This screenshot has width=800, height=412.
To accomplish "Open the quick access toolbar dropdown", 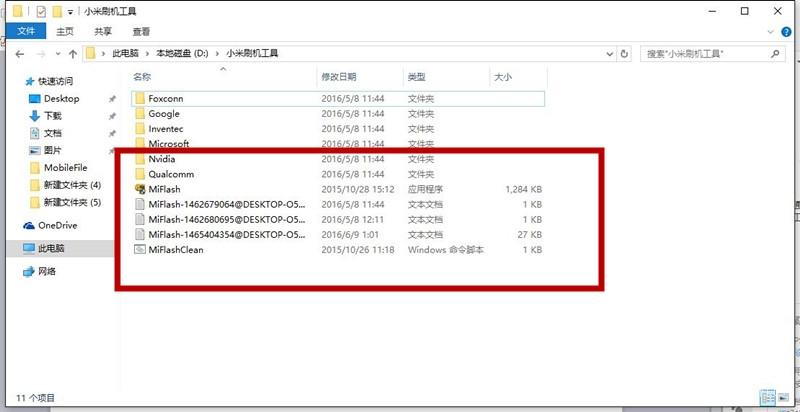I will tap(70, 12).
